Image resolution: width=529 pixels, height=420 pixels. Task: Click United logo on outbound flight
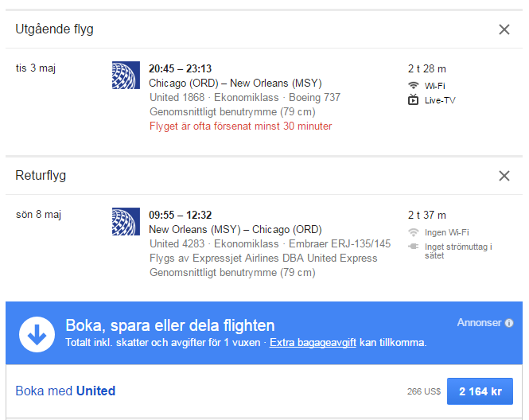[126, 76]
